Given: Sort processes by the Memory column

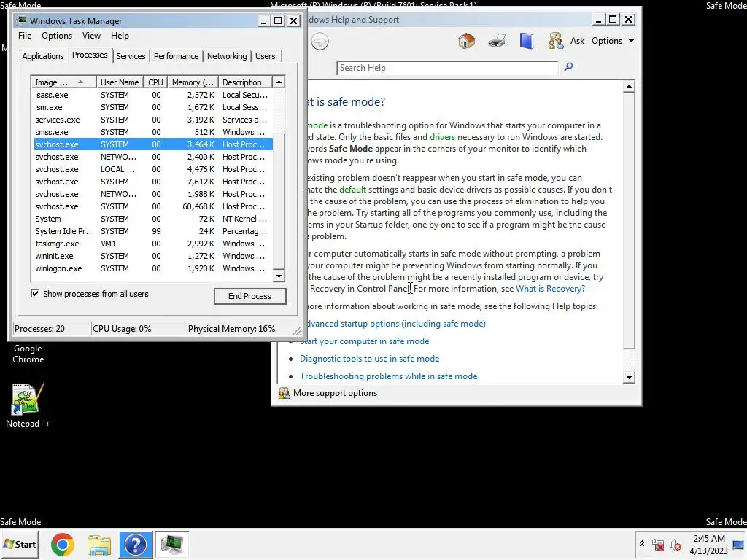Looking at the screenshot, I should point(193,82).
